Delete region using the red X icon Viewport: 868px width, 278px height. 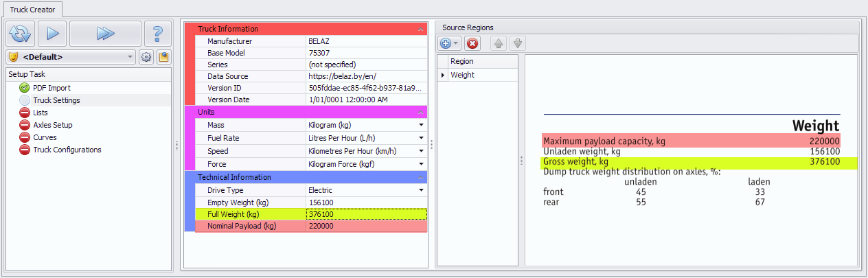(x=472, y=43)
